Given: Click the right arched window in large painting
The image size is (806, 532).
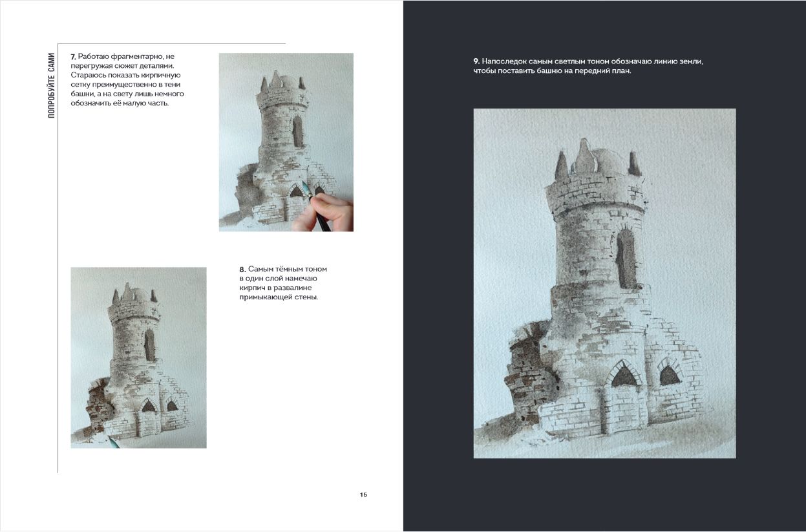Looking at the screenshot, I should pos(669,374).
